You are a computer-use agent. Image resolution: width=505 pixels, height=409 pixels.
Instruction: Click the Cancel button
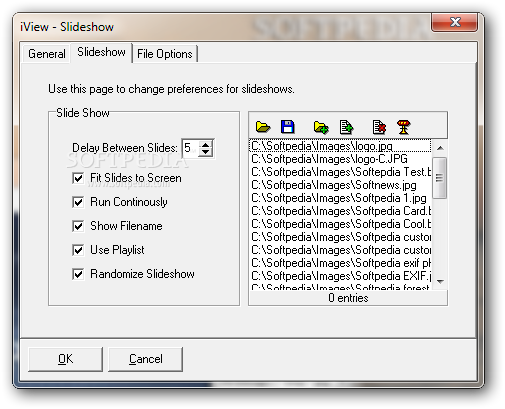[x=145, y=359]
